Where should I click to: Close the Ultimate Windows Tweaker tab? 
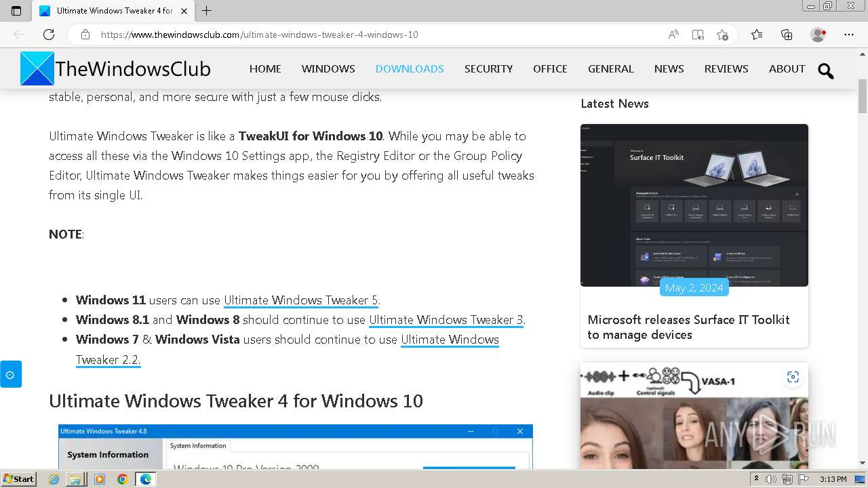tap(184, 11)
